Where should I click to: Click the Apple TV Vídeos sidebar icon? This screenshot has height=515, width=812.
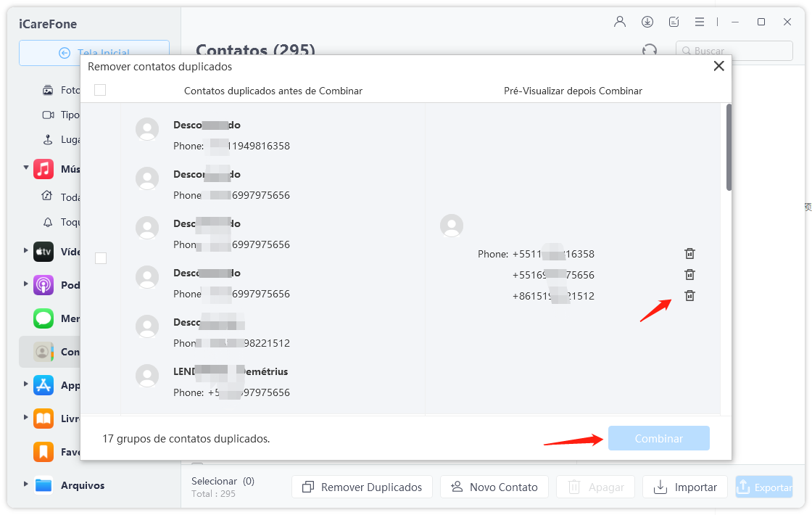click(43, 252)
